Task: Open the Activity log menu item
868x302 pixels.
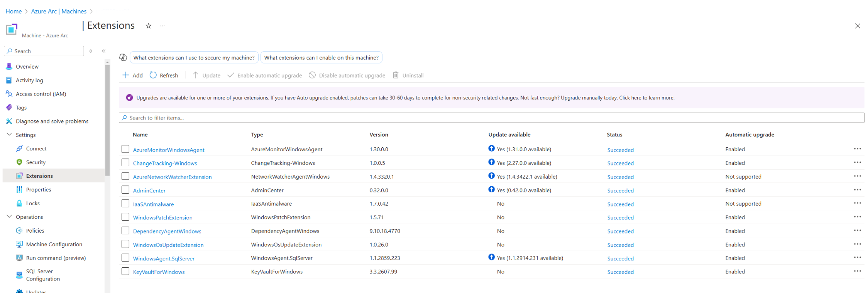Action: pos(29,80)
